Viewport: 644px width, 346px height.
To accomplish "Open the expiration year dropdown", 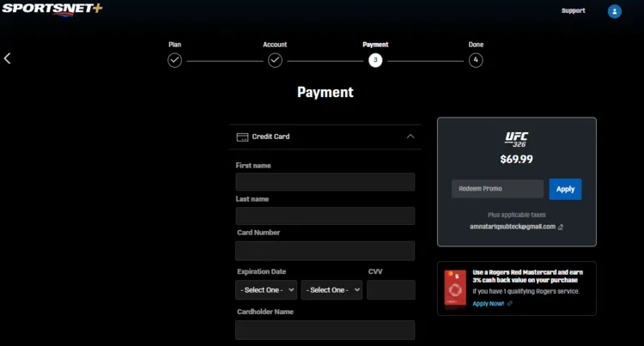I will [x=331, y=290].
